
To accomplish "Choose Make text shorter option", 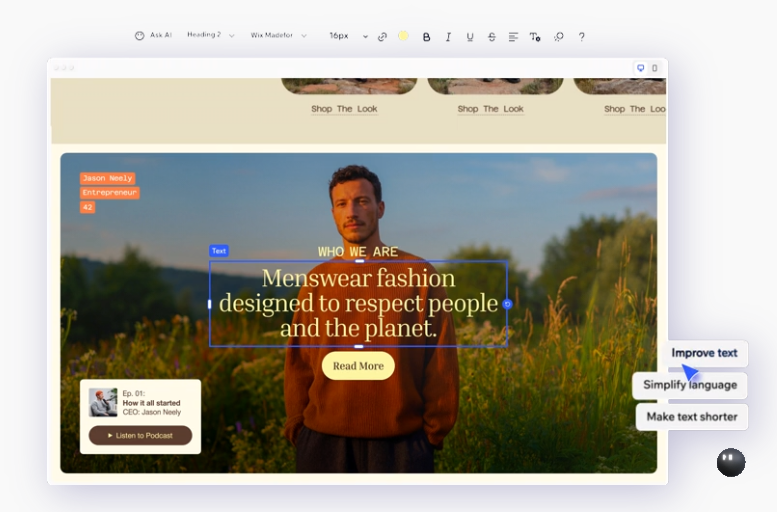I will [x=692, y=417].
